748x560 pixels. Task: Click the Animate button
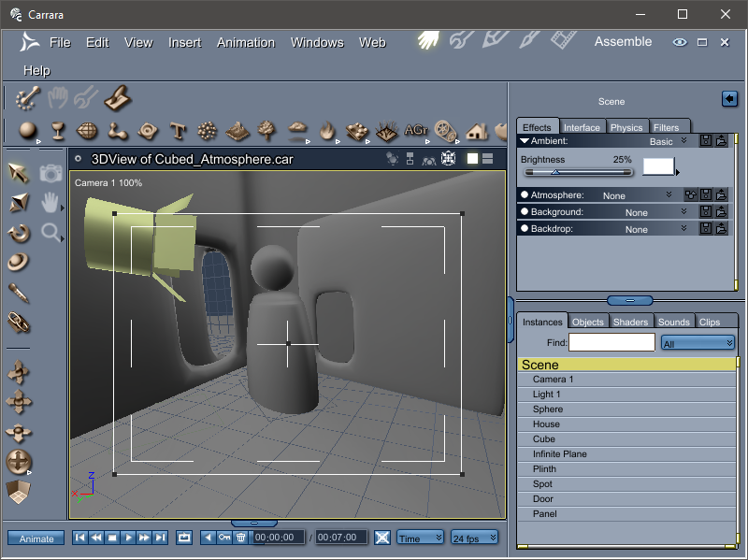[x=36, y=538]
